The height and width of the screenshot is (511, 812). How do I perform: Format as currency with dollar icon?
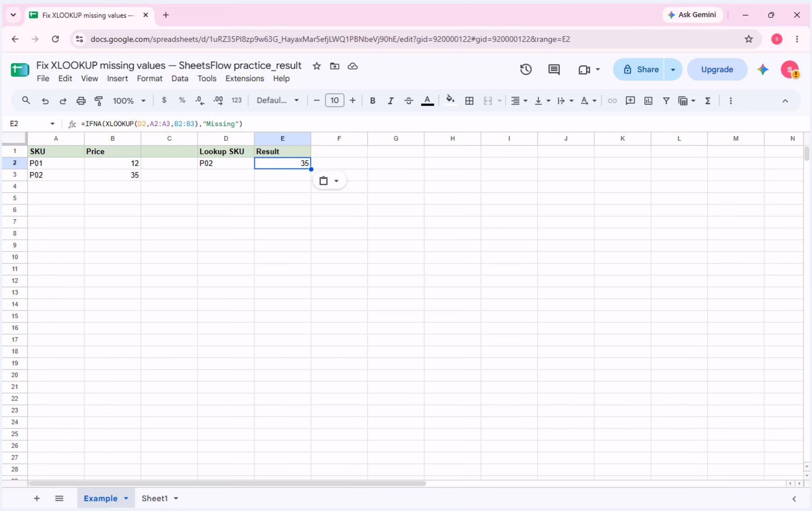164,100
